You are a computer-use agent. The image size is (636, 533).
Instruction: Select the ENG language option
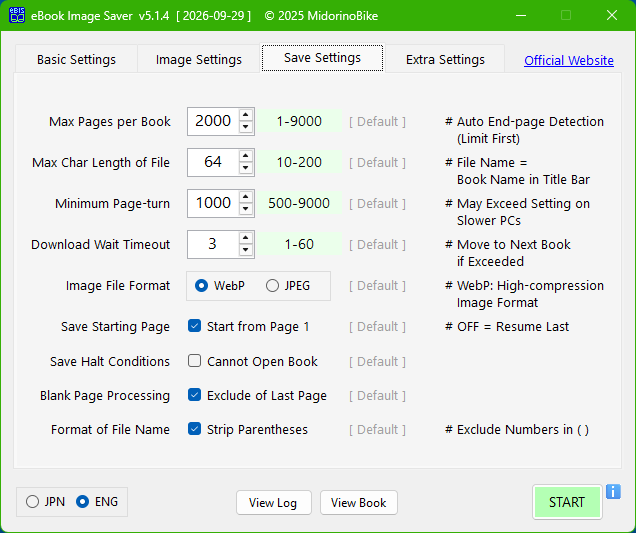pyautogui.click(x=97, y=502)
